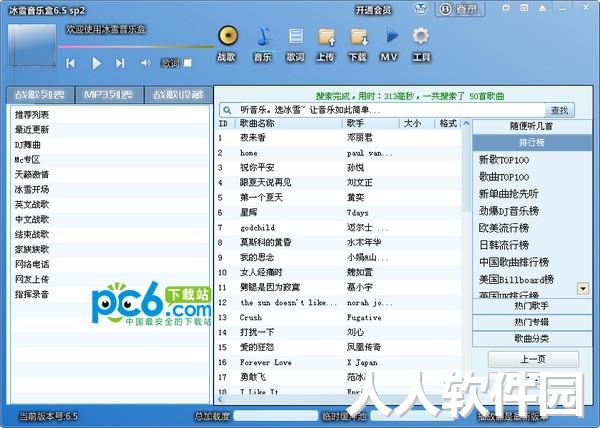Select 英文战歌 in the left list
The height and width of the screenshot is (428, 600).
coord(32,204)
